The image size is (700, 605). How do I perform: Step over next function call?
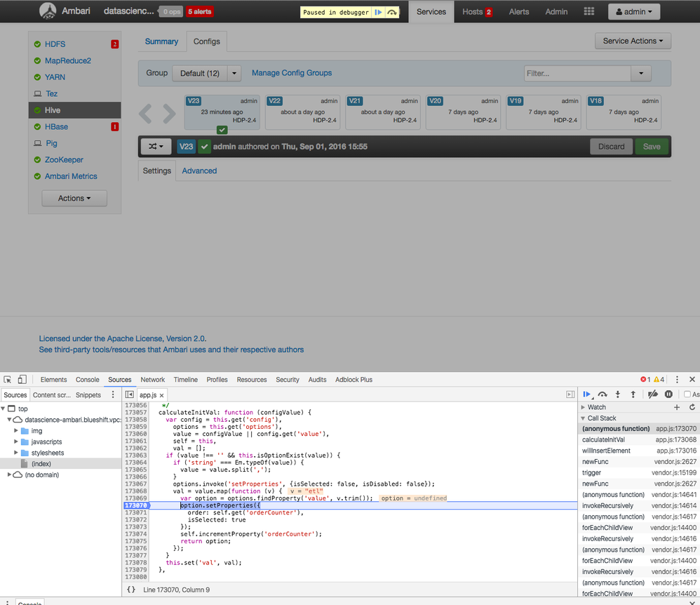pyautogui.click(x=603, y=394)
